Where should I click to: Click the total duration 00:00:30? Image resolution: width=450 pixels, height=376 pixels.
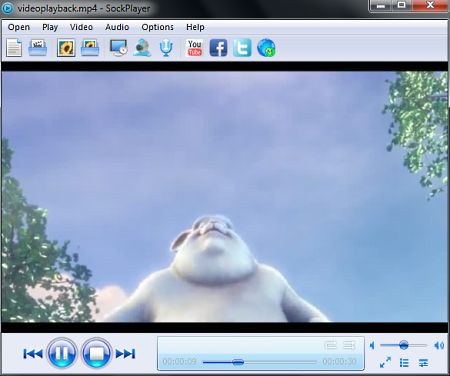click(x=339, y=362)
